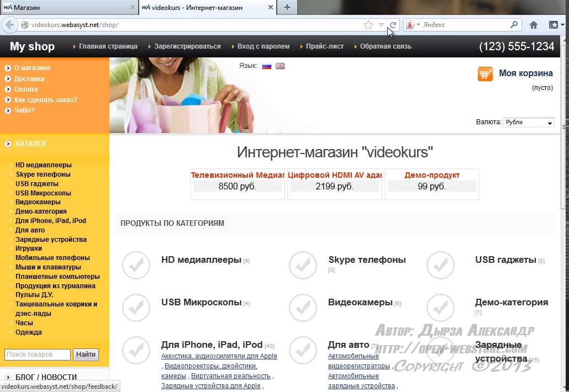Close the videokurs Интернет-магазин tab

pyautogui.click(x=270, y=7)
